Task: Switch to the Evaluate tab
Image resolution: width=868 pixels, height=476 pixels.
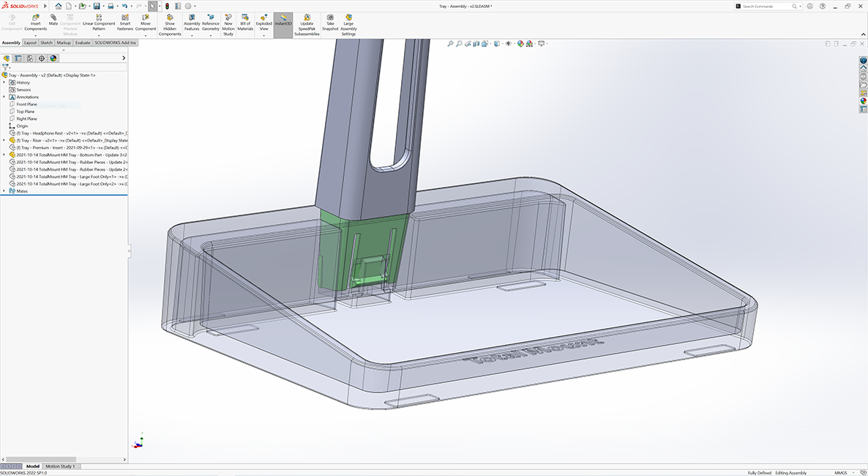Action: (83, 42)
